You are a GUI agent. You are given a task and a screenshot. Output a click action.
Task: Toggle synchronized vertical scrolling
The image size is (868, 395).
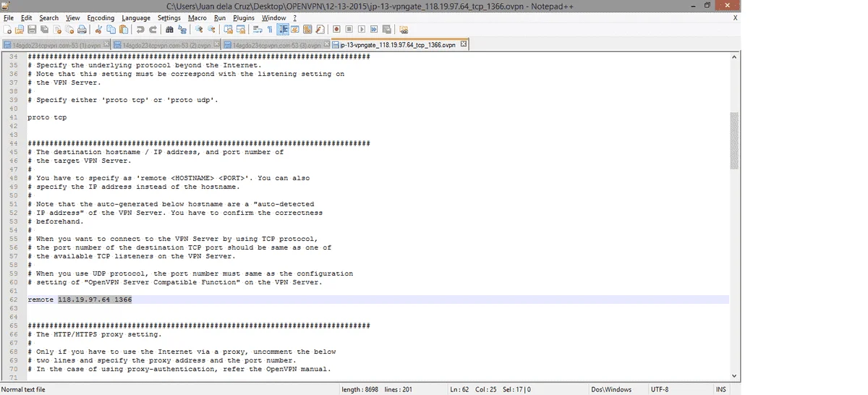point(228,30)
